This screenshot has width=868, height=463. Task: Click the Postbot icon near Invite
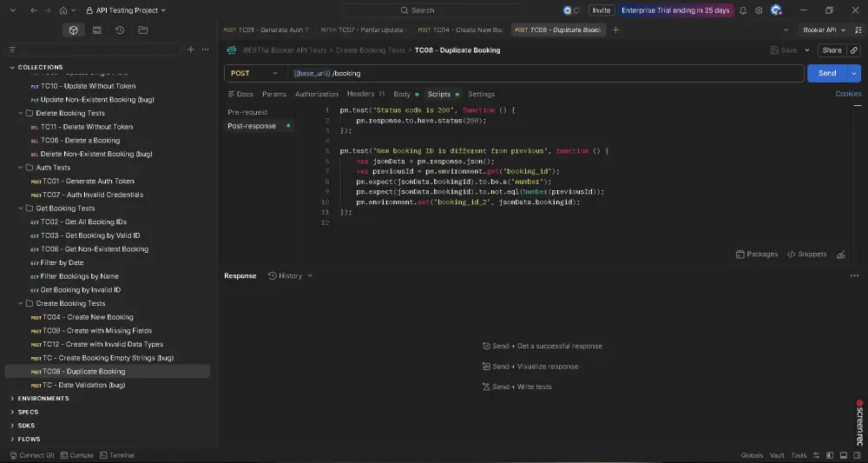point(568,10)
